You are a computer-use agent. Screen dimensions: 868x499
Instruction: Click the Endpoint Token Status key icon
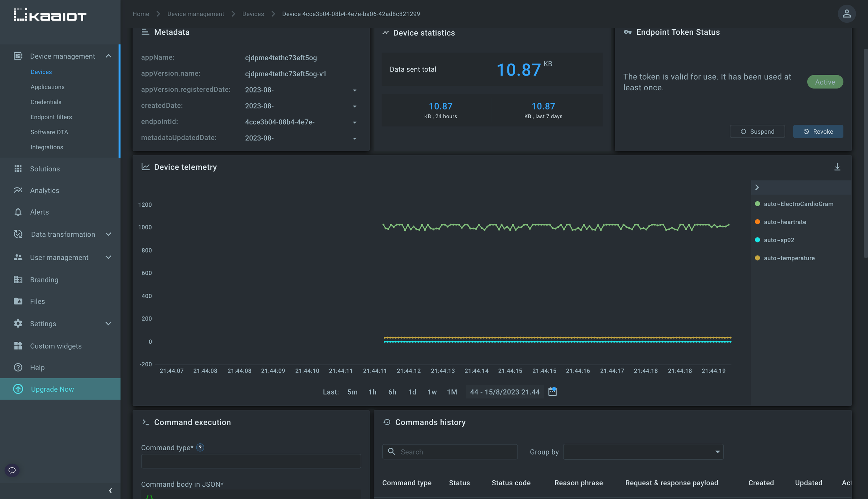coord(628,32)
